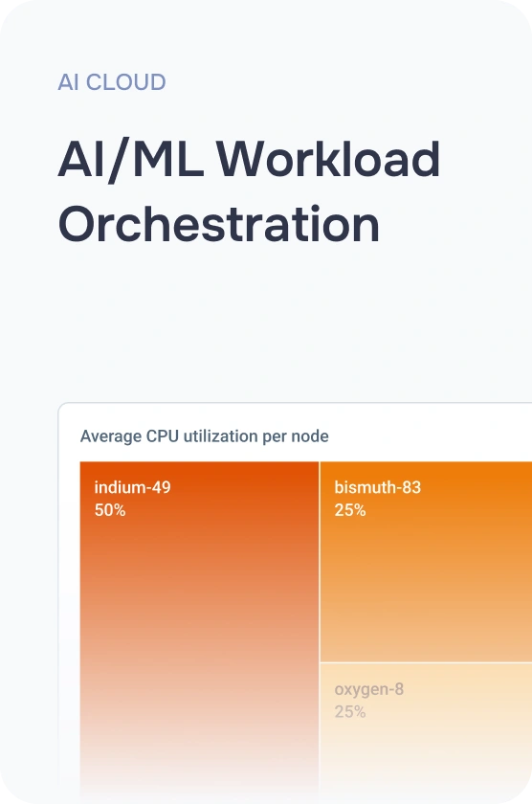
Task: Click the 25% value under bismuth-83
Action: point(350,510)
